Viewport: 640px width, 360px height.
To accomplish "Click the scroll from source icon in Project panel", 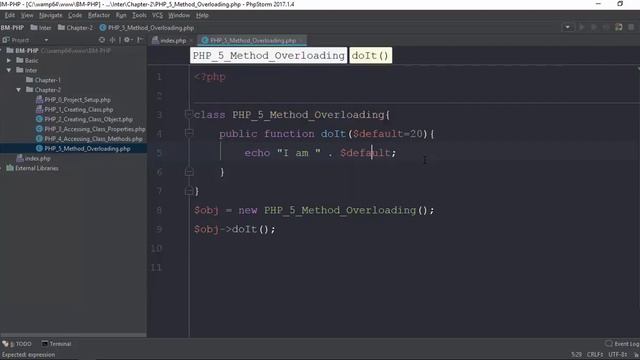I will click(102, 40).
